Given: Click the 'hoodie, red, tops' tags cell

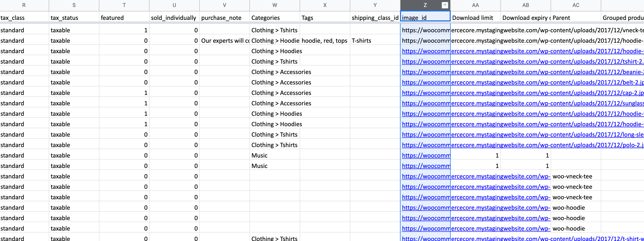Looking at the screenshot, I should pyautogui.click(x=324, y=41).
